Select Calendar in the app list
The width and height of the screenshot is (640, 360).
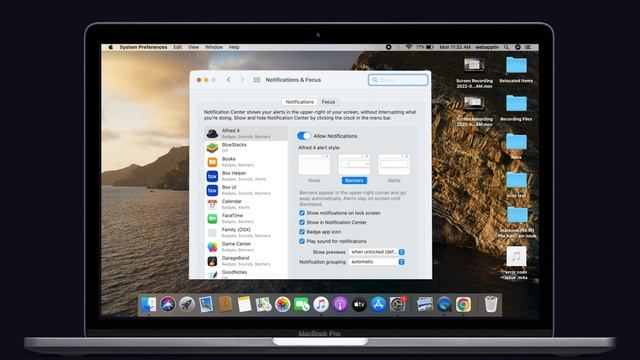point(246,204)
